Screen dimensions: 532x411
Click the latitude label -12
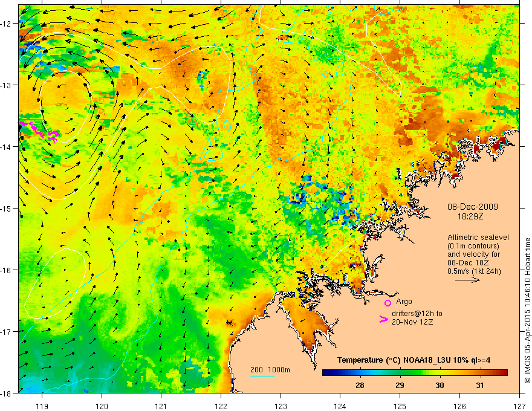coord(7,24)
